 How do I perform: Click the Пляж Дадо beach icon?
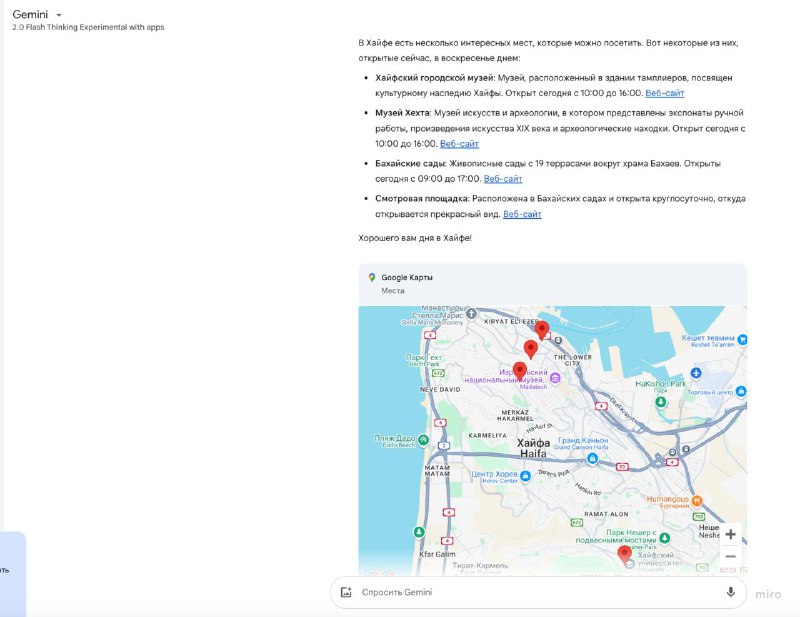coord(423,439)
